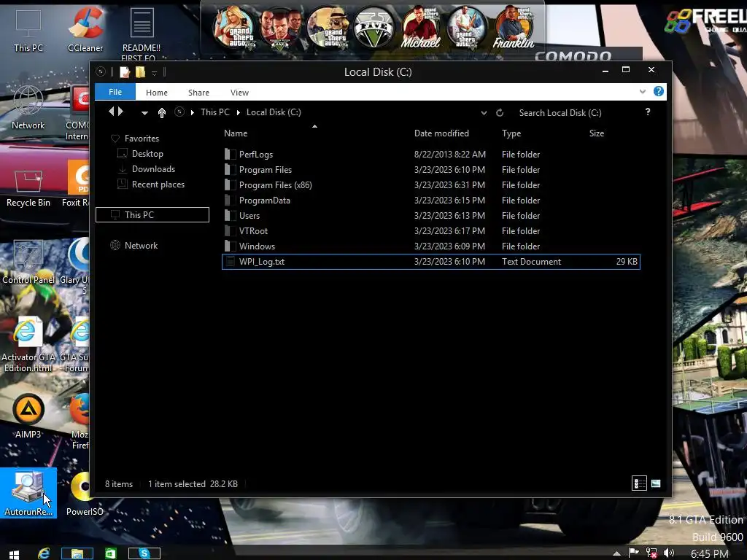This screenshot has height=560, width=747.
Task: Switch to the View ribbon tab
Action: (x=239, y=93)
